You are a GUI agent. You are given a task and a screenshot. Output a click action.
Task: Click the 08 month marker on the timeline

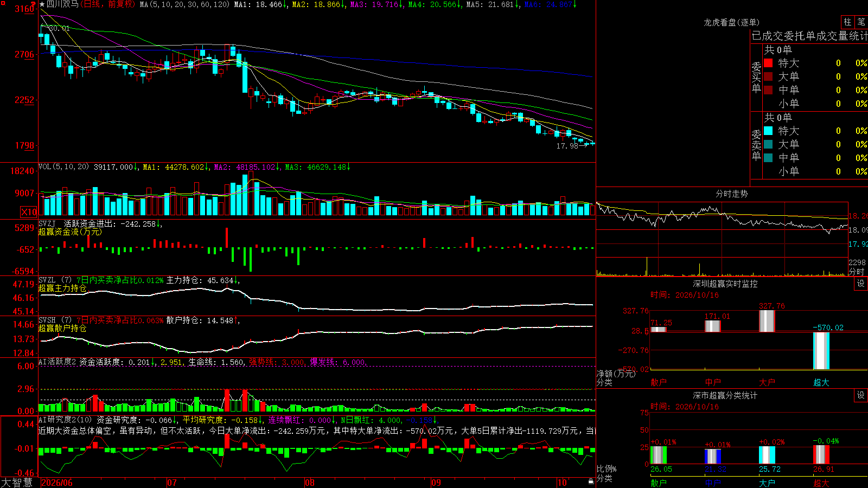click(x=309, y=483)
